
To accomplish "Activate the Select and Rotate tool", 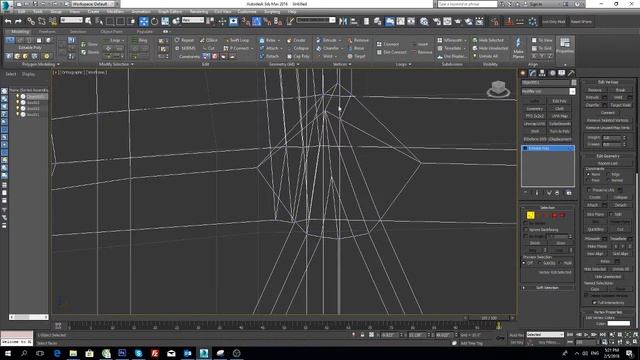I will [x=154, y=21].
